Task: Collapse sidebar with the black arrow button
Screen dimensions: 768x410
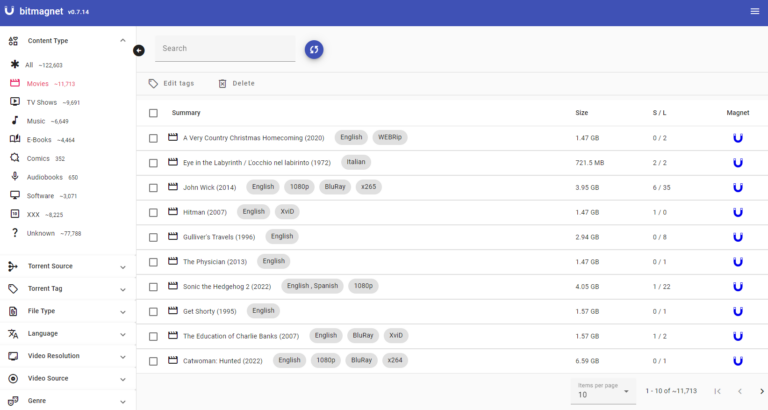Action: point(139,50)
